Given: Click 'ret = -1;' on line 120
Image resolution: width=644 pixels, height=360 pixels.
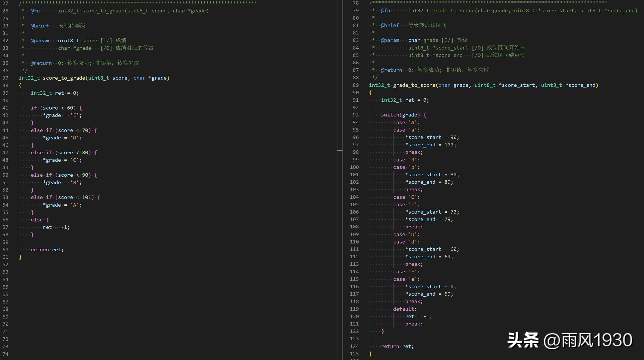Looking at the screenshot, I should tap(418, 316).
